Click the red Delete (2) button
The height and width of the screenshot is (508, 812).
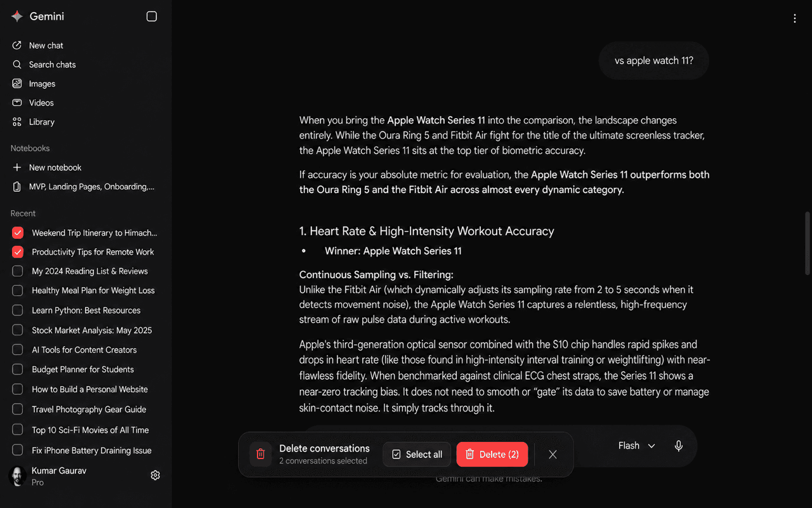pos(492,455)
